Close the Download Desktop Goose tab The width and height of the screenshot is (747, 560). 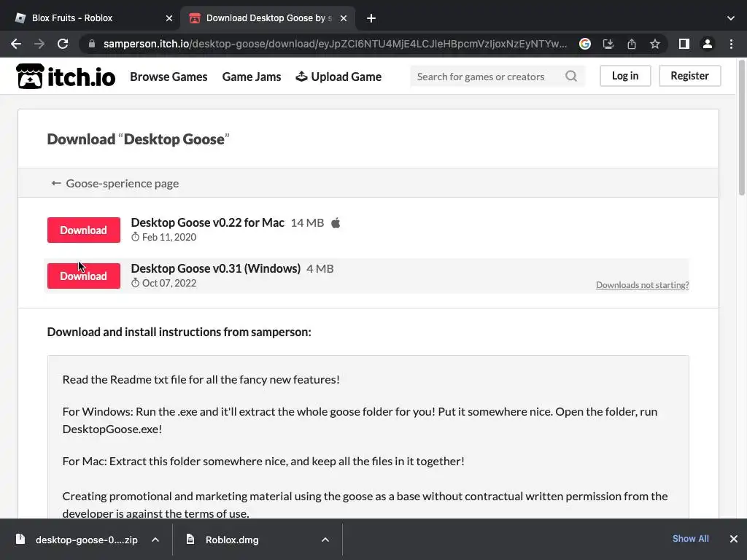pyautogui.click(x=344, y=18)
